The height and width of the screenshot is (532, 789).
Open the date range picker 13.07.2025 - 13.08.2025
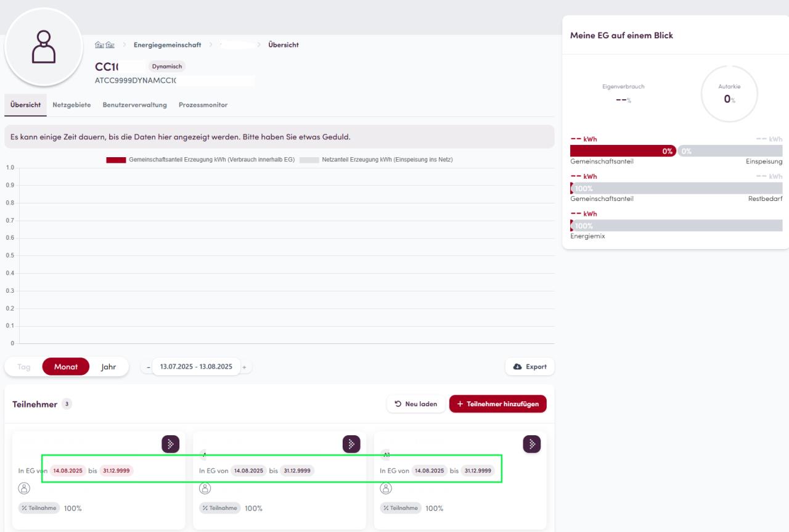[x=196, y=367]
